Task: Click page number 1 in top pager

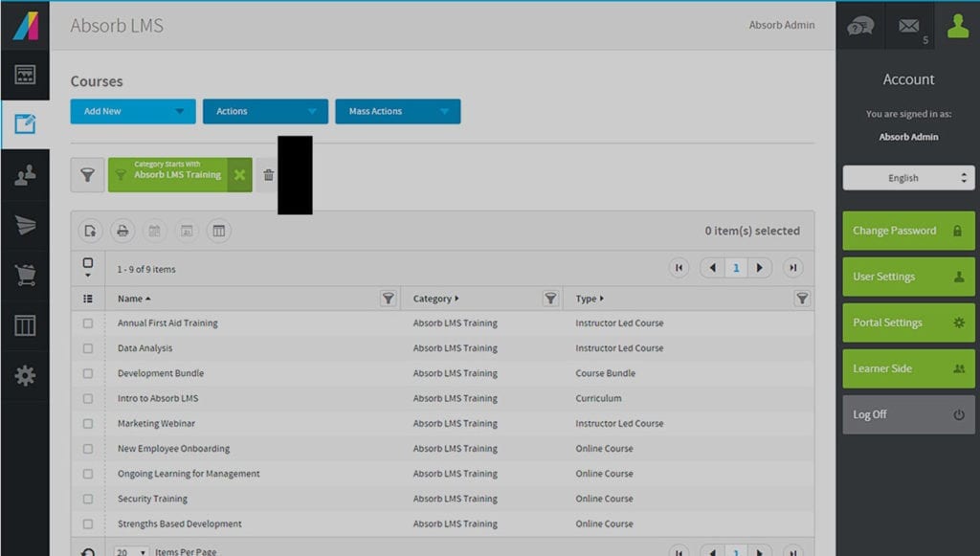Action: [x=736, y=268]
